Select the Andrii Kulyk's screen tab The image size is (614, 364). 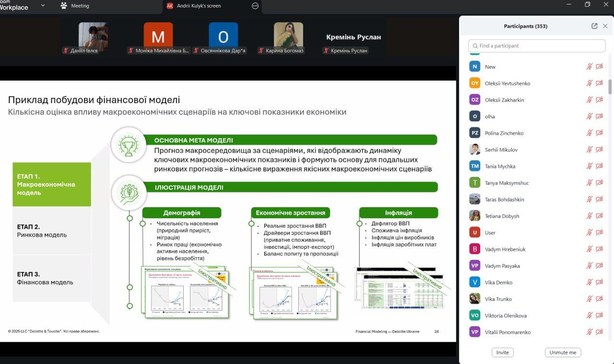pos(199,6)
